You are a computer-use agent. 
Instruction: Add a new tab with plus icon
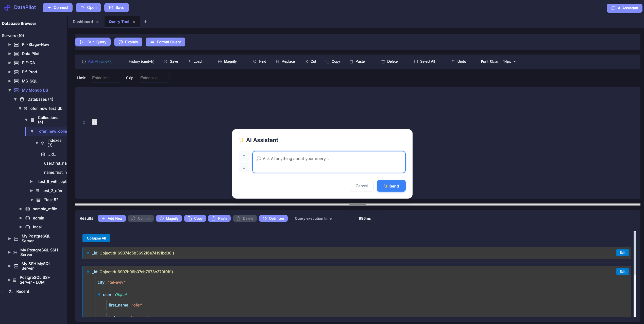click(146, 22)
